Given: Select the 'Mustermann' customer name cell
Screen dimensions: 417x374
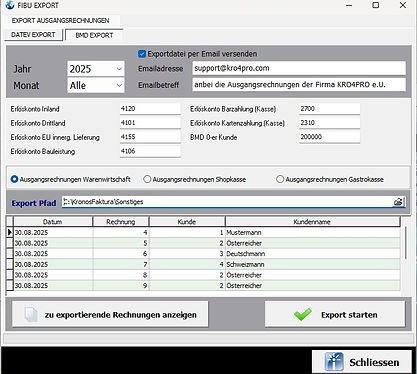Looking at the screenshot, I should 313,232.
